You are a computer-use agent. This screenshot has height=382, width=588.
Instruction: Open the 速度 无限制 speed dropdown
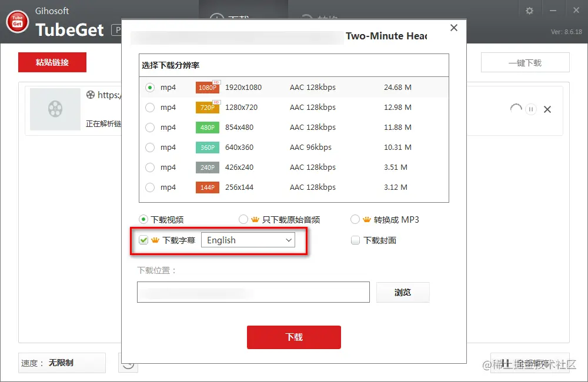tap(62, 363)
